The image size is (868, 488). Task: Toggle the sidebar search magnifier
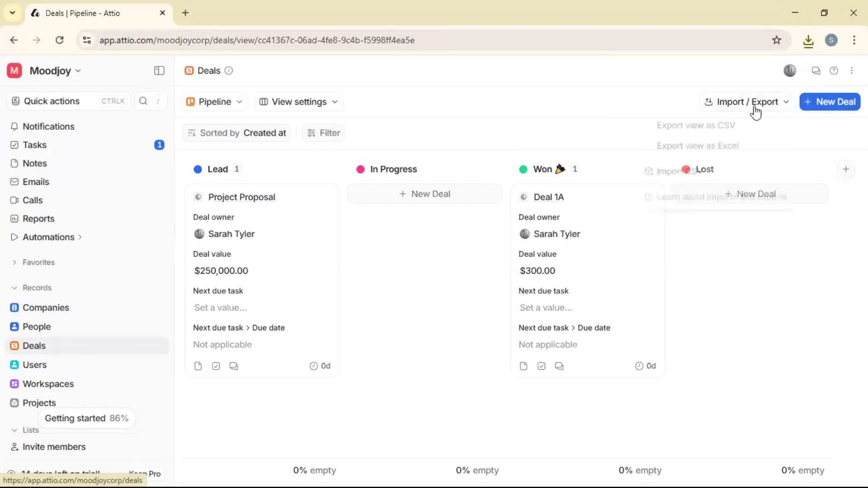coord(143,101)
